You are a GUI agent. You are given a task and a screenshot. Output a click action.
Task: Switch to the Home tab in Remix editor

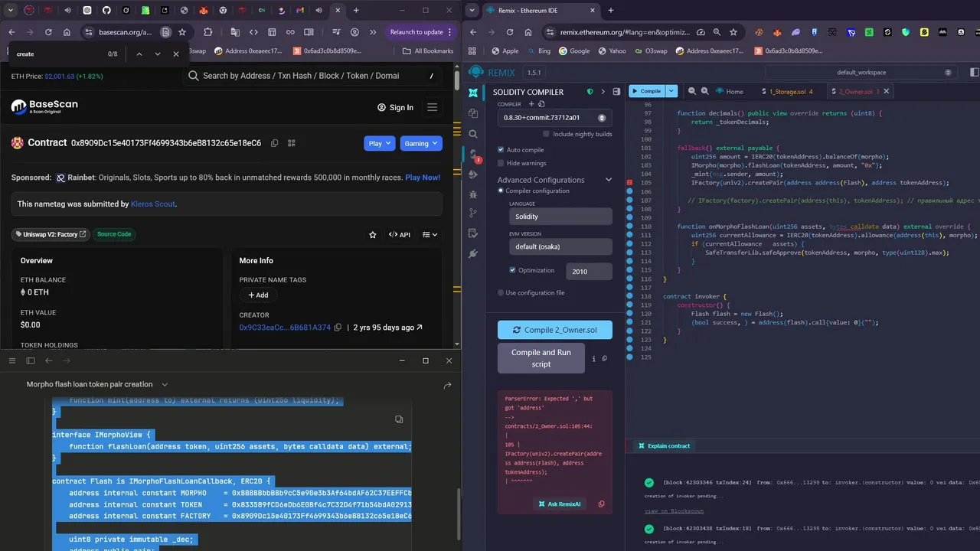[729, 91]
